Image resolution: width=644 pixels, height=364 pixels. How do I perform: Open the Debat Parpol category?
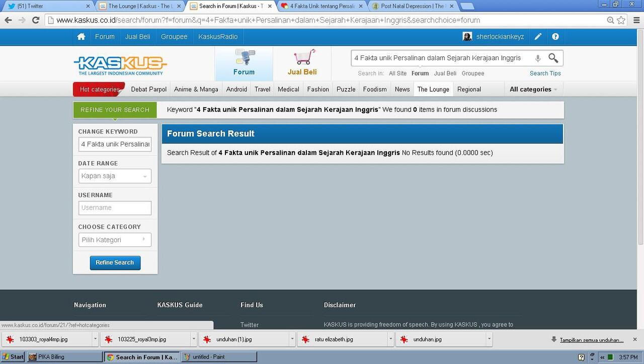(148, 89)
